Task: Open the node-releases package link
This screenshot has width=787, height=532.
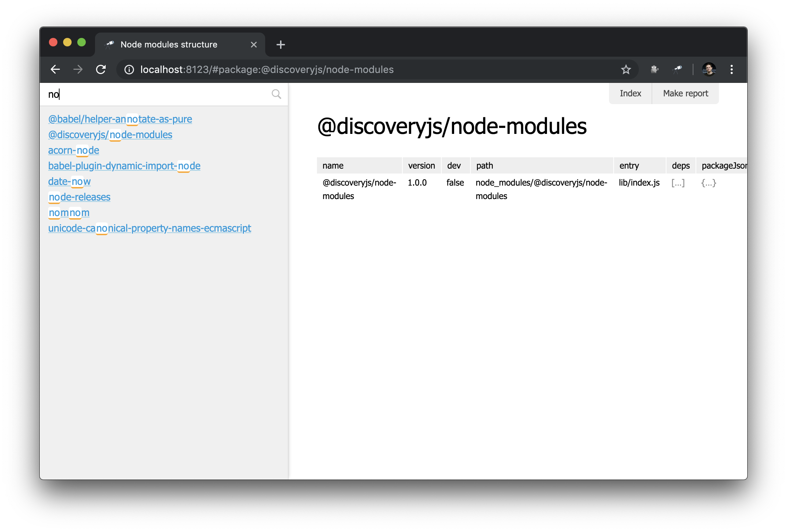Action: pyautogui.click(x=79, y=197)
